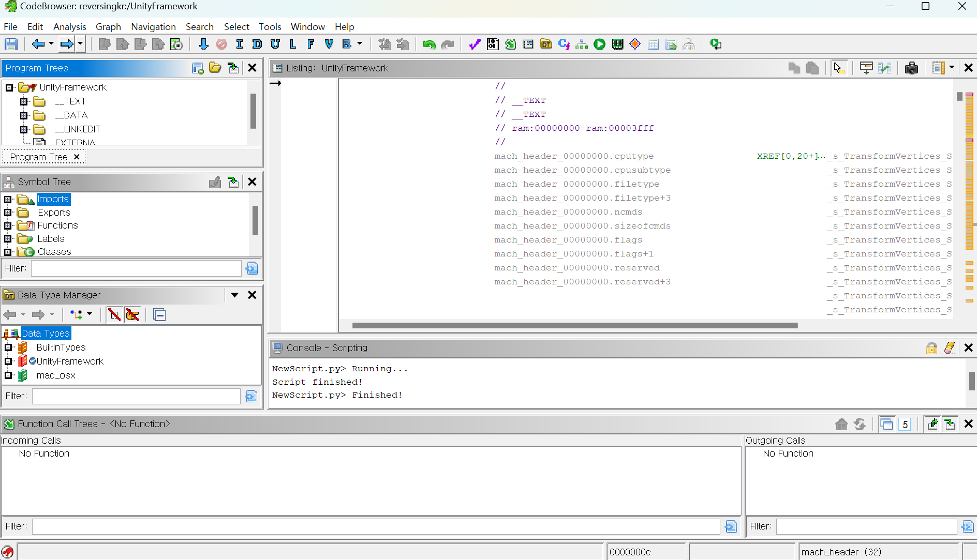
Task: Click the Incoming Calls filter field
Action: coord(376,526)
